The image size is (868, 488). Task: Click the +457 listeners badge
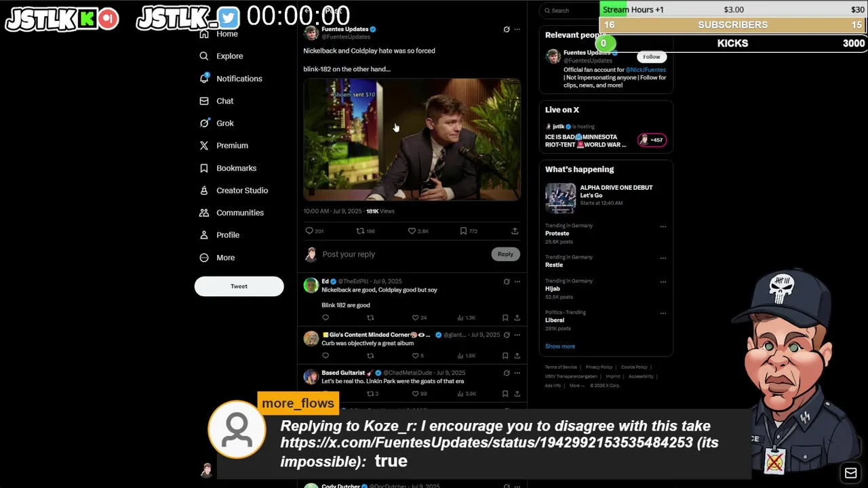(x=652, y=140)
